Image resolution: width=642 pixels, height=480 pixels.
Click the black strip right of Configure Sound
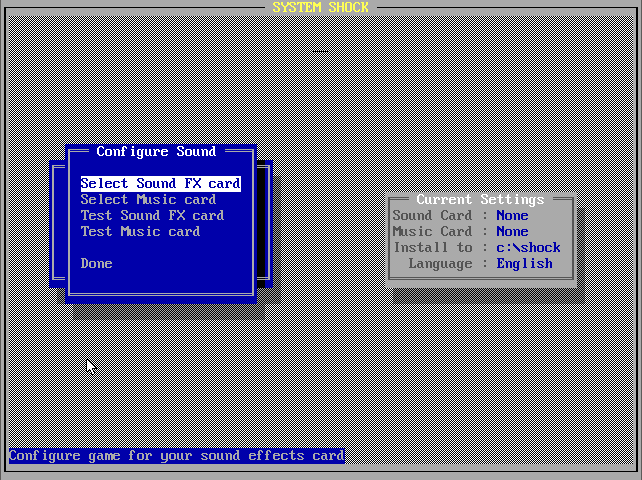tap(263, 222)
